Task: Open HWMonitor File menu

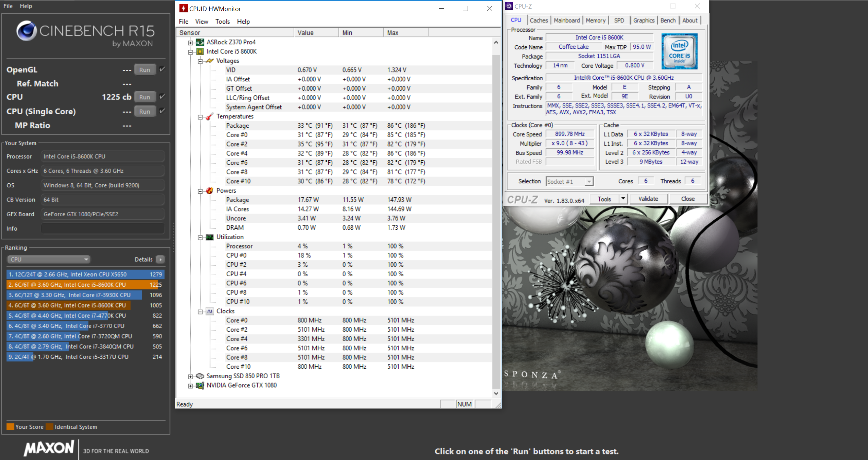Action: point(184,21)
